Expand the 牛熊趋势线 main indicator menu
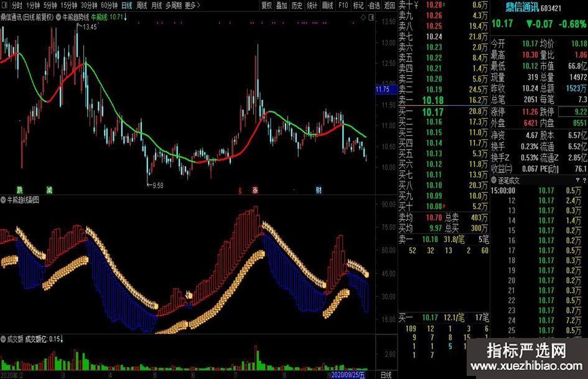Image resolution: width=588 pixels, height=379 pixels. [x=59, y=17]
